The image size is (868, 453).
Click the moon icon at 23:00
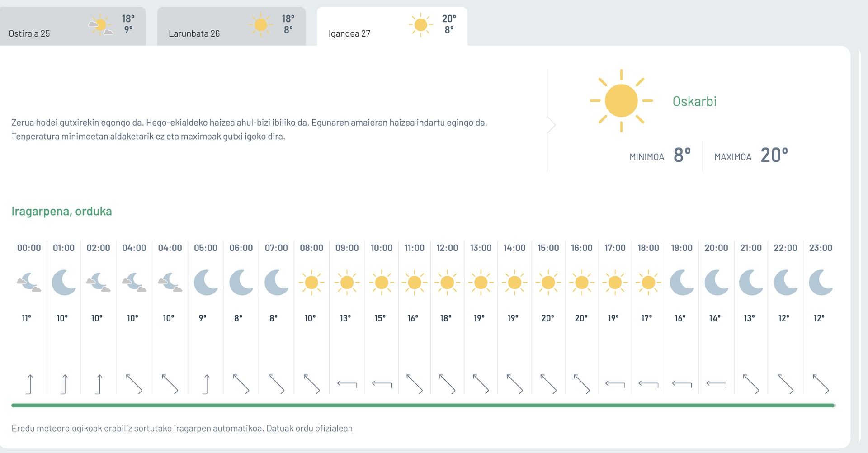click(821, 283)
